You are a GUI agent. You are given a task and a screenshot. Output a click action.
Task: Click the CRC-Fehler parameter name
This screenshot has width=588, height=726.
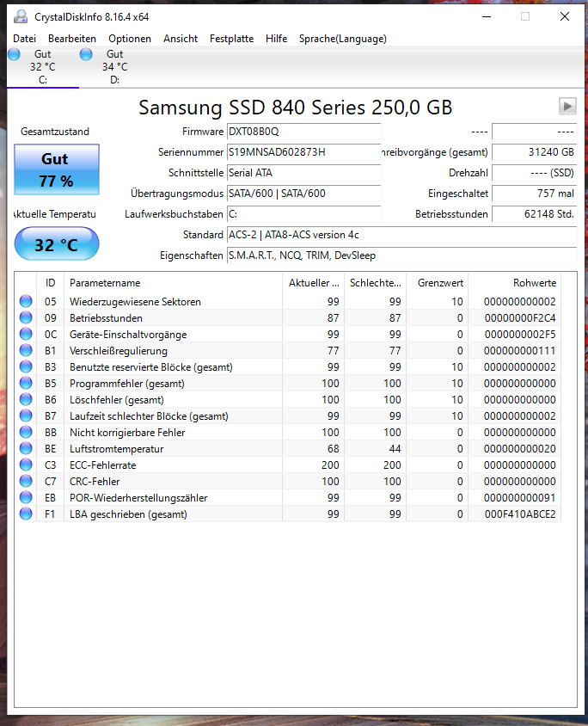(95, 482)
